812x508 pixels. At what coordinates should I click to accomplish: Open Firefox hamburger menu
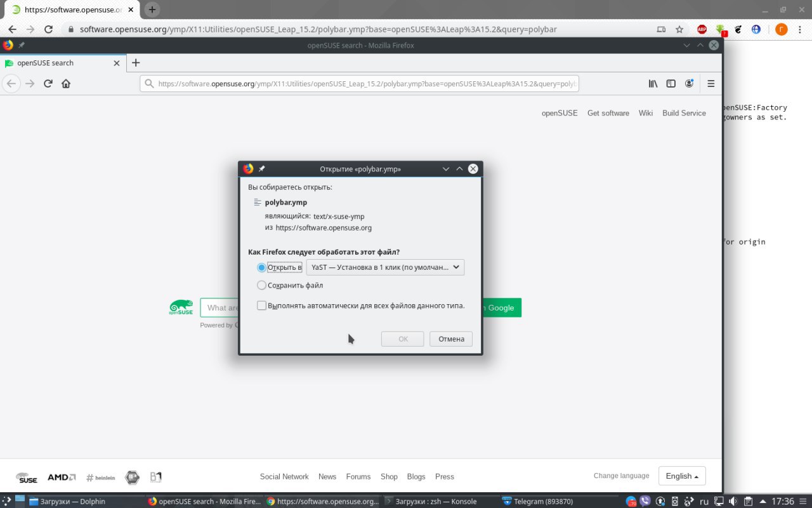point(711,83)
